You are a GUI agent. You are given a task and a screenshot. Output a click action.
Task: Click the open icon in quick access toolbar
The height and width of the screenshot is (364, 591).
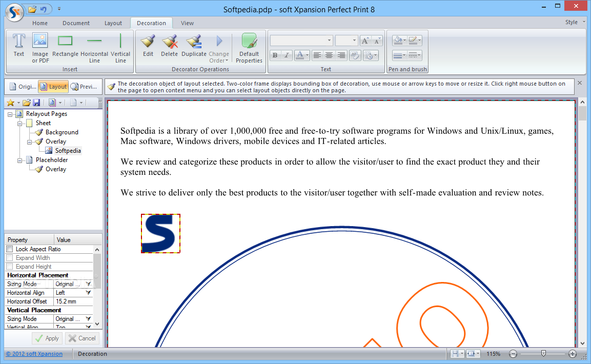coord(32,9)
